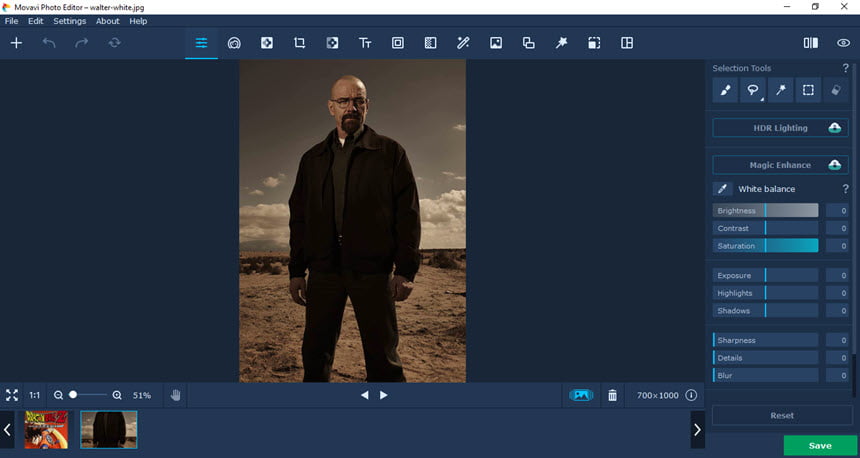Open the Help menu

(x=138, y=21)
